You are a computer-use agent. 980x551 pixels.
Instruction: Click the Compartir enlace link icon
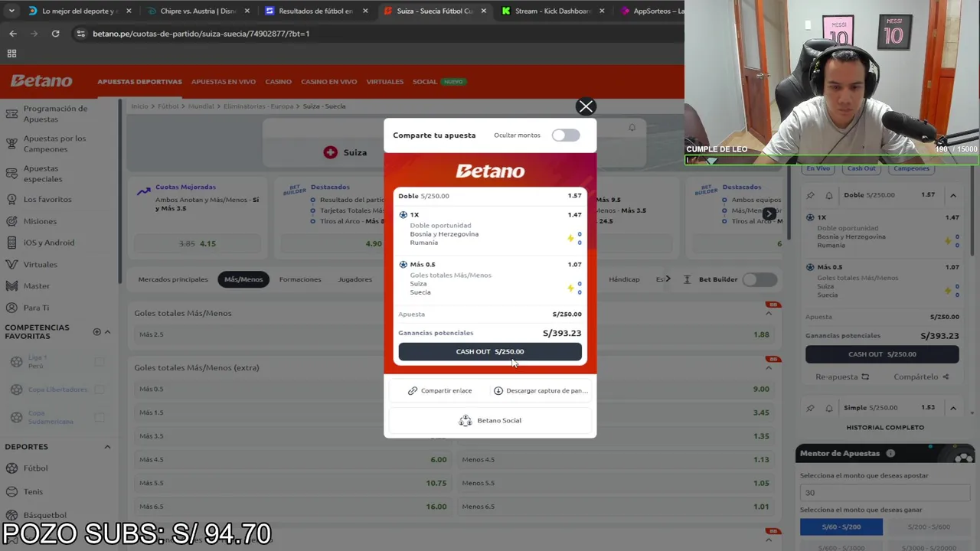coord(413,390)
